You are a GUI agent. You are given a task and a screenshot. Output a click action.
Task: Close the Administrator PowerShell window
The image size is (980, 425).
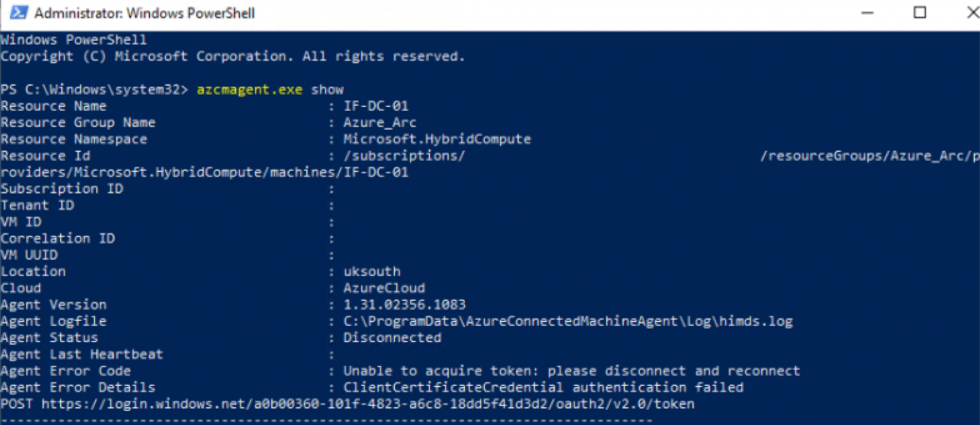point(972,13)
